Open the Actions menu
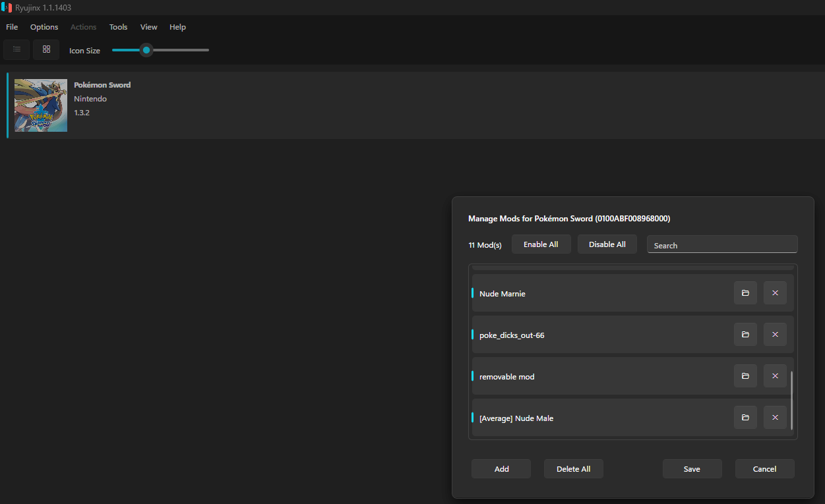 (84, 27)
